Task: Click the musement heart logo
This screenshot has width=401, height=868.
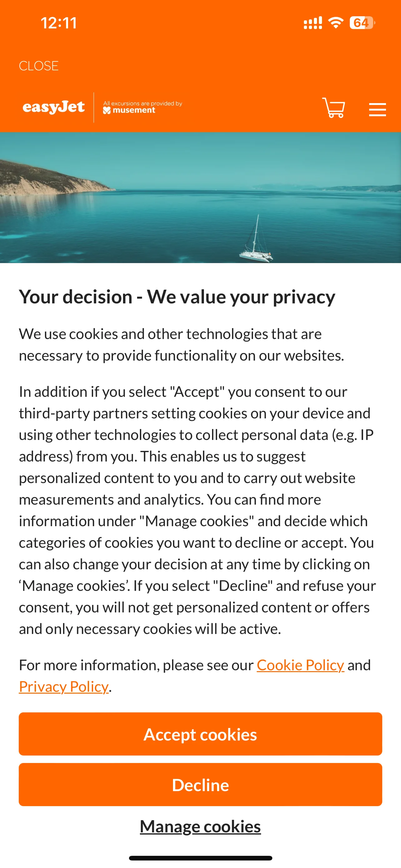Action: (x=107, y=110)
